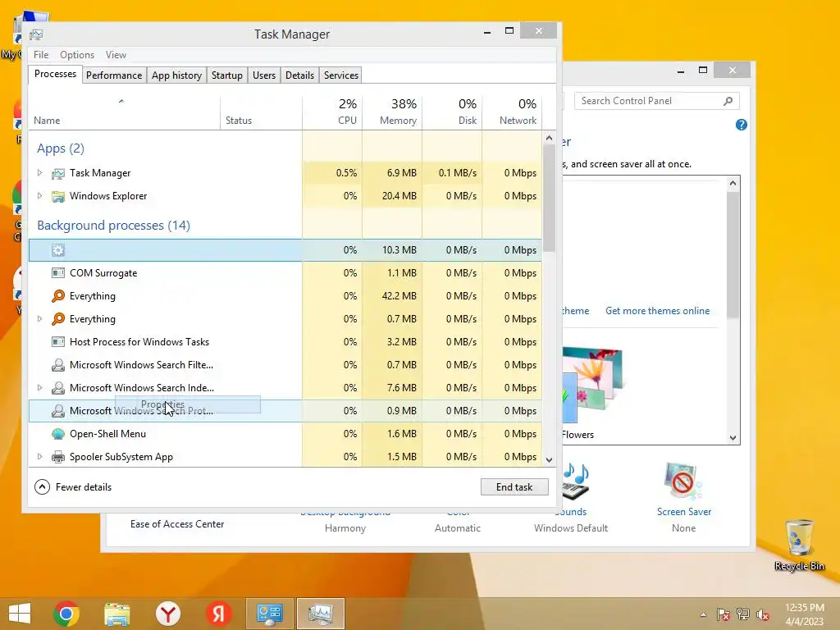Viewport: 840px width, 630px height.
Task: Click the process list scroll-down arrow
Action: [549, 459]
